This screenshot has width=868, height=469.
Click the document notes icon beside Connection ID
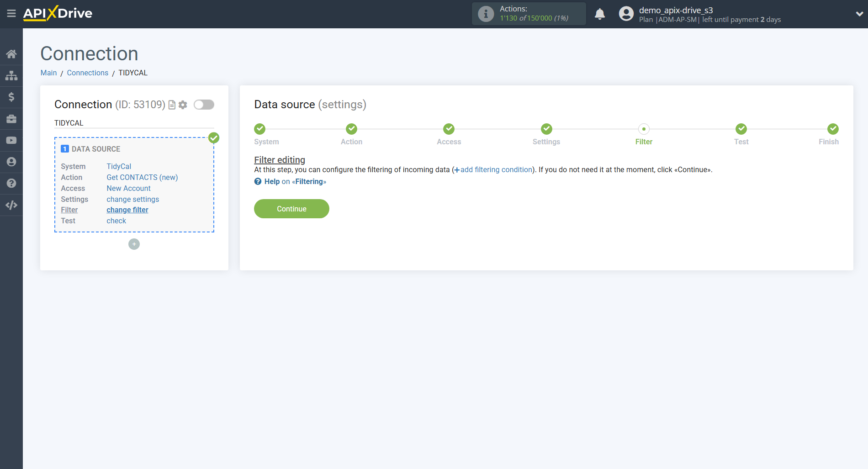(x=171, y=105)
